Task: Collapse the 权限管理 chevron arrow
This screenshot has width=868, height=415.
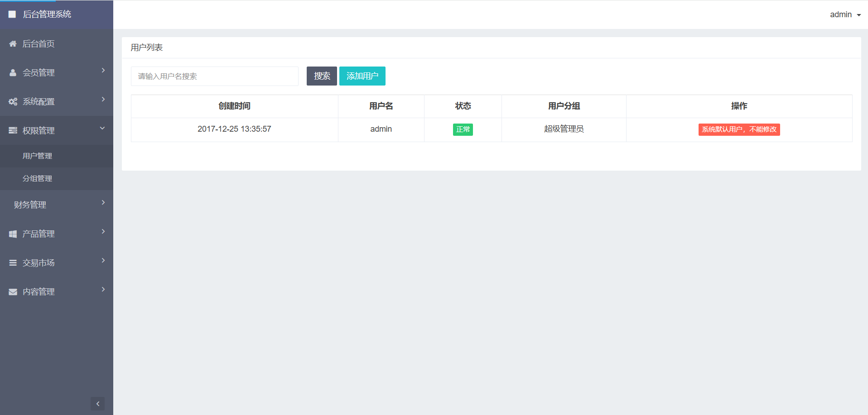Action: (x=102, y=129)
